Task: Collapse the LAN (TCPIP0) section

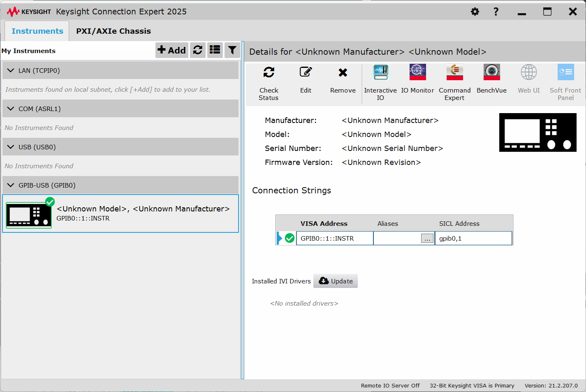Action: 11,71
